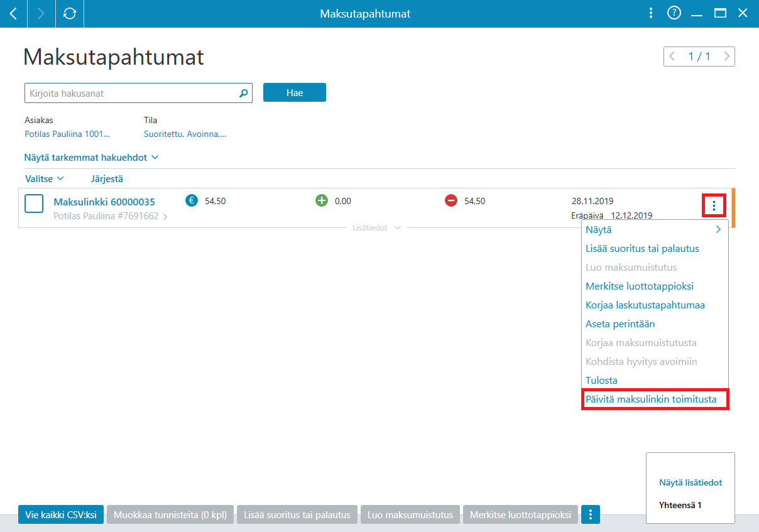
Task: Click the green plus payment icon
Action: 322,201
